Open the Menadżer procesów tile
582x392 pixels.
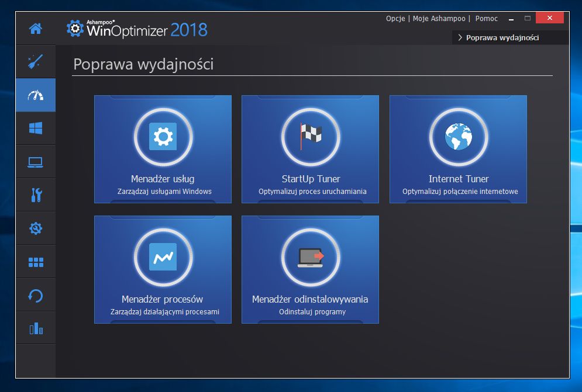pos(163,270)
